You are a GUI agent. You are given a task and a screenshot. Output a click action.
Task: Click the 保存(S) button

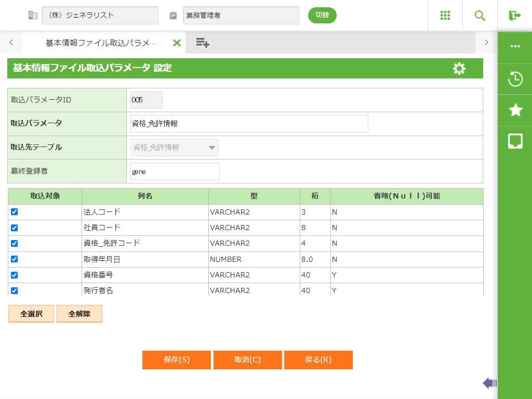pos(177,360)
